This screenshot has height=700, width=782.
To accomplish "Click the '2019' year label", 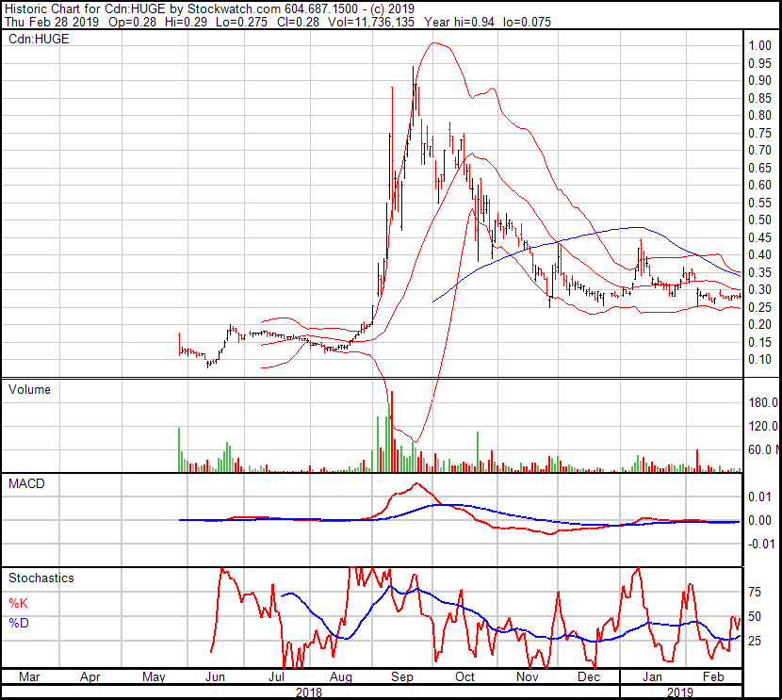I will pos(679,692).
